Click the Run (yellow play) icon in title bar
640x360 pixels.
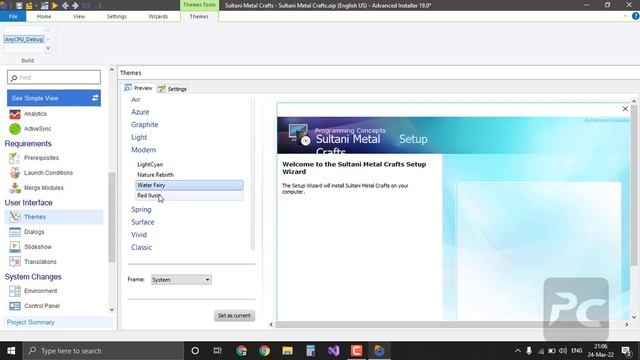(54, 6)
